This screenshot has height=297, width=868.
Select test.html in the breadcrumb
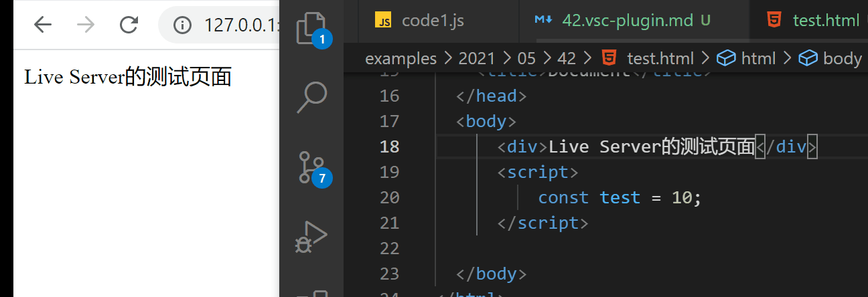click(x=660, y=59)
